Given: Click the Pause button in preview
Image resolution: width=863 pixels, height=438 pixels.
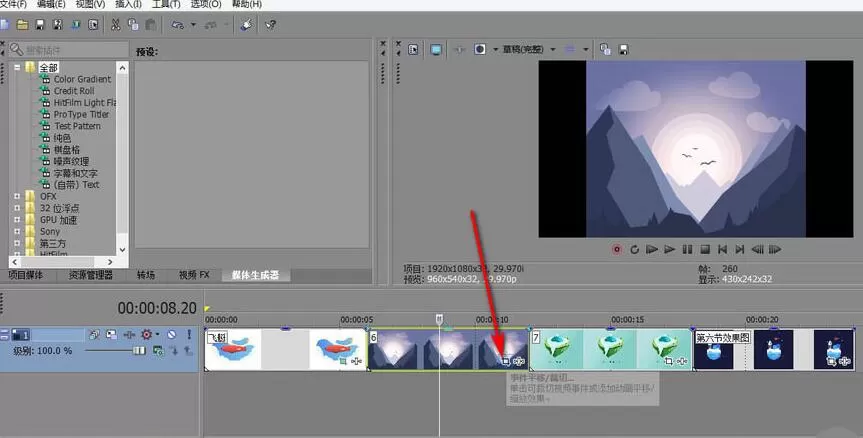Looking at the screenshot, I should tap(687, 249).
